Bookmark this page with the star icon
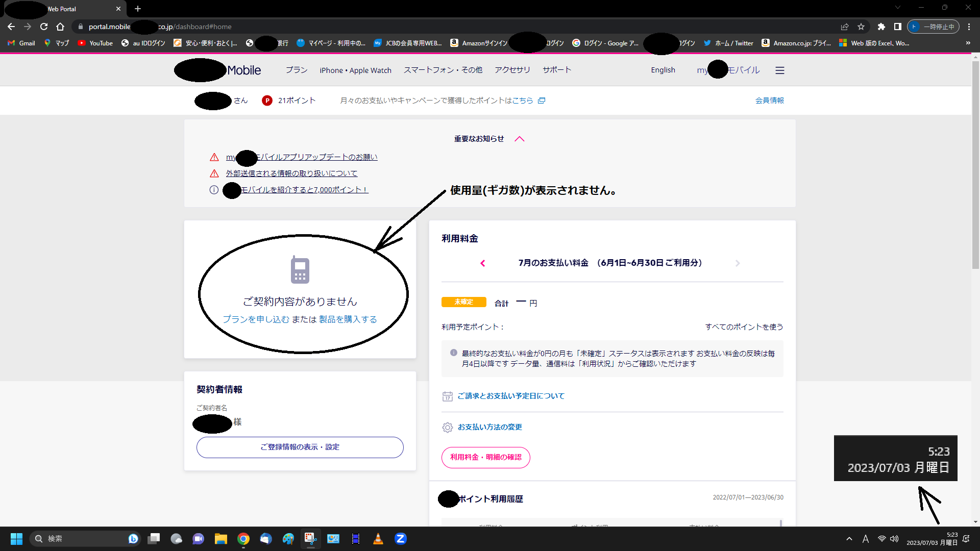The image size is (980, 551). click(x=861, y=27)
